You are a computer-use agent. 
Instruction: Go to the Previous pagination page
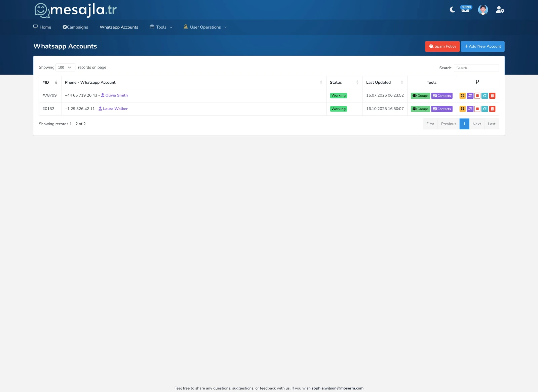(449, 124)
